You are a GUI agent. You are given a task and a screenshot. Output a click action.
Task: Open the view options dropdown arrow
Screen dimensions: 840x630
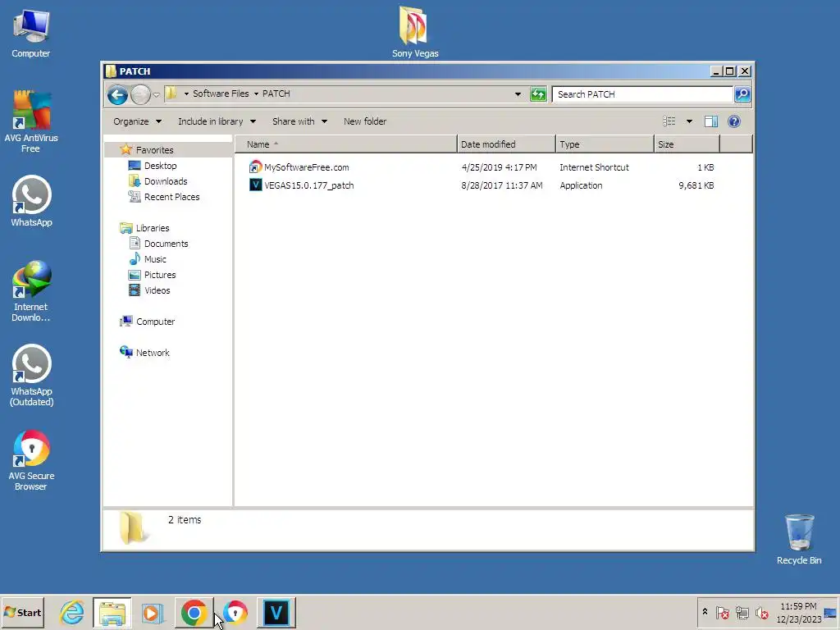tap(689, 121)
